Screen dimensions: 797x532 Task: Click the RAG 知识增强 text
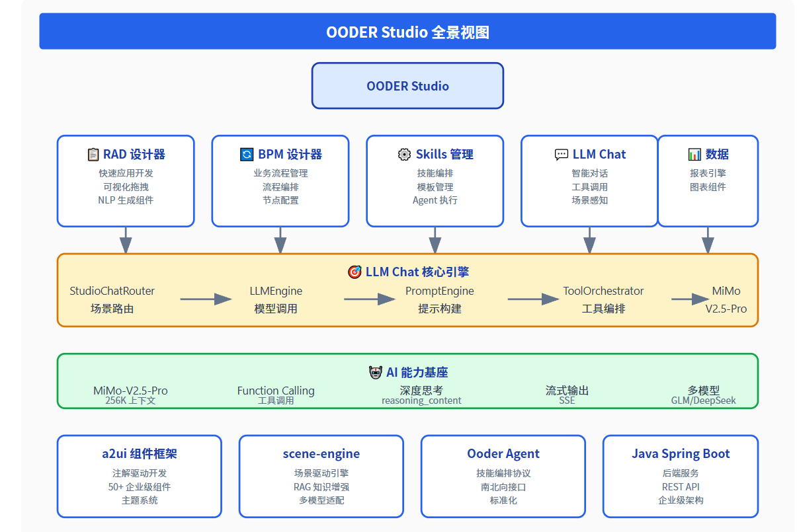tap(321, 487)
